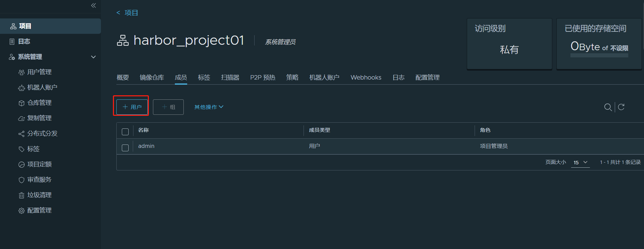Click the storage usage progress bar
Viewport: 644px width, 249px height.
click(599, 55)
